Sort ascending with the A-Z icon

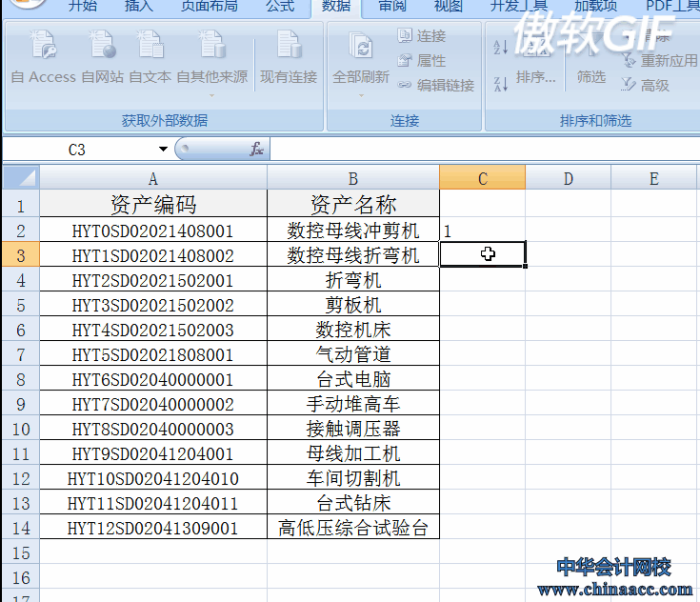point(500,47)
